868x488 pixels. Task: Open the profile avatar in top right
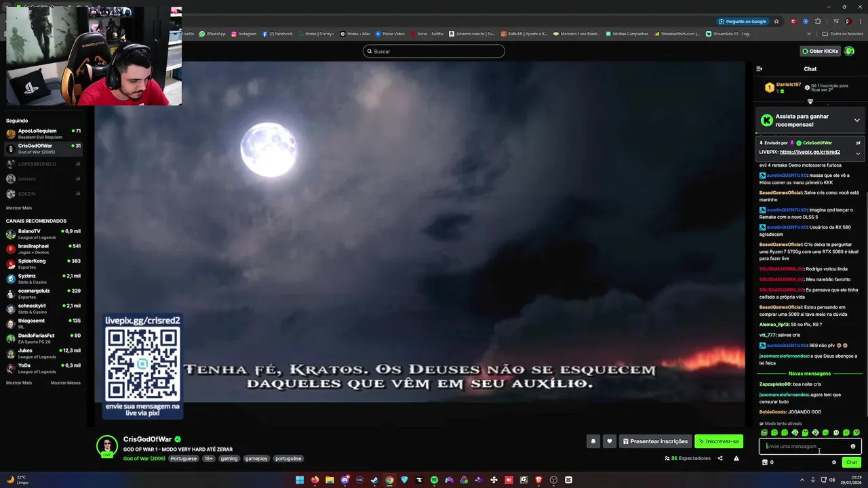pyautogui.click(x=850, y=51)
